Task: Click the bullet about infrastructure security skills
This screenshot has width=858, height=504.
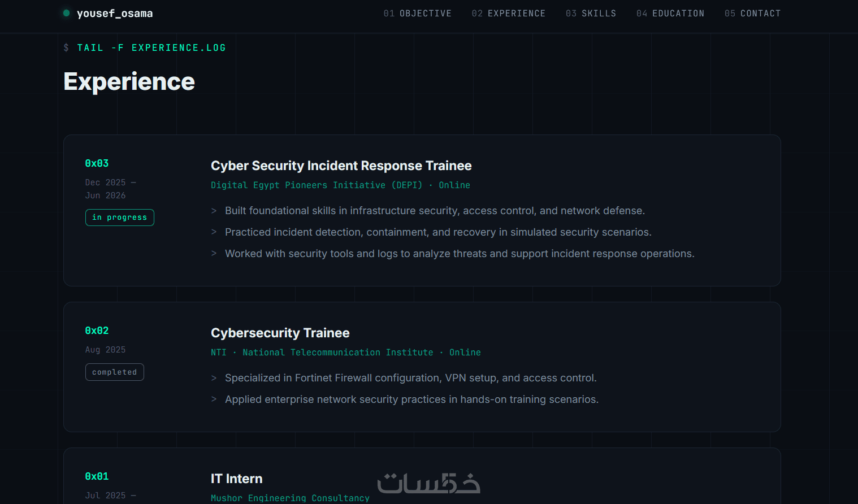Action: coord(435,211)
